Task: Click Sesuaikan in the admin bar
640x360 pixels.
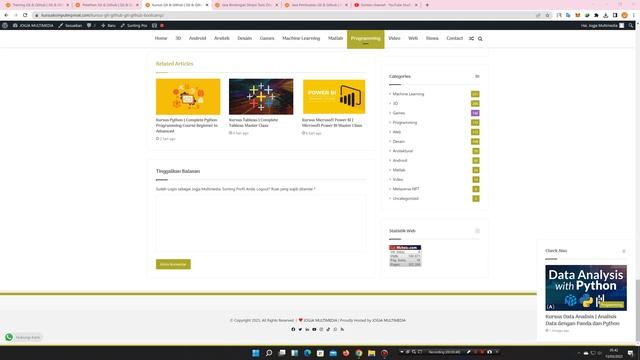Action: coord(70,25)
